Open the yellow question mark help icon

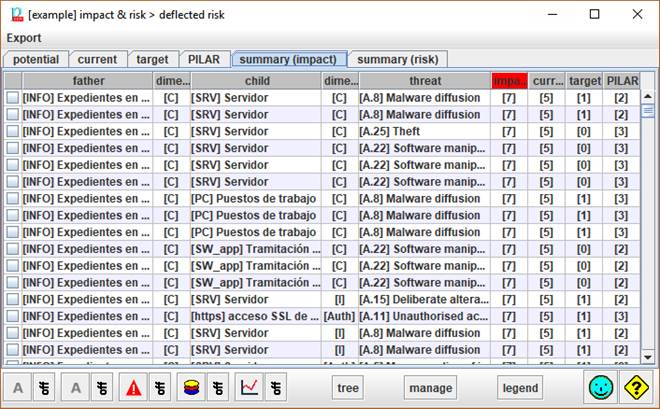638,388
